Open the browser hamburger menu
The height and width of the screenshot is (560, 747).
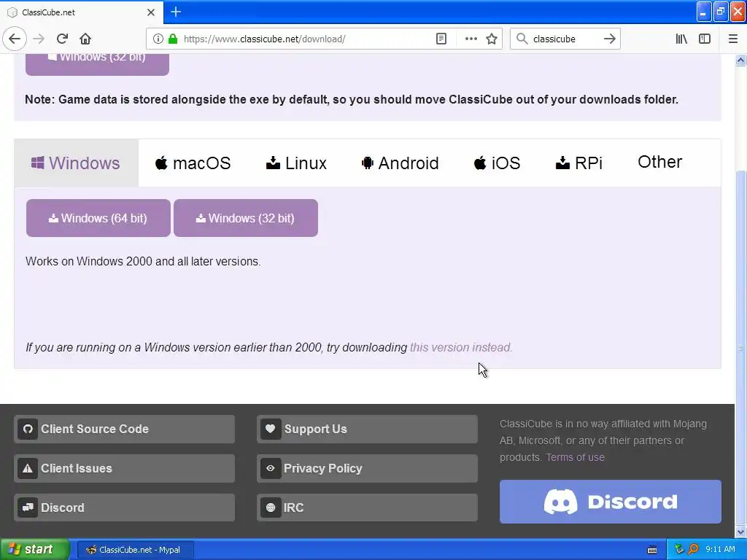(732, 39)
